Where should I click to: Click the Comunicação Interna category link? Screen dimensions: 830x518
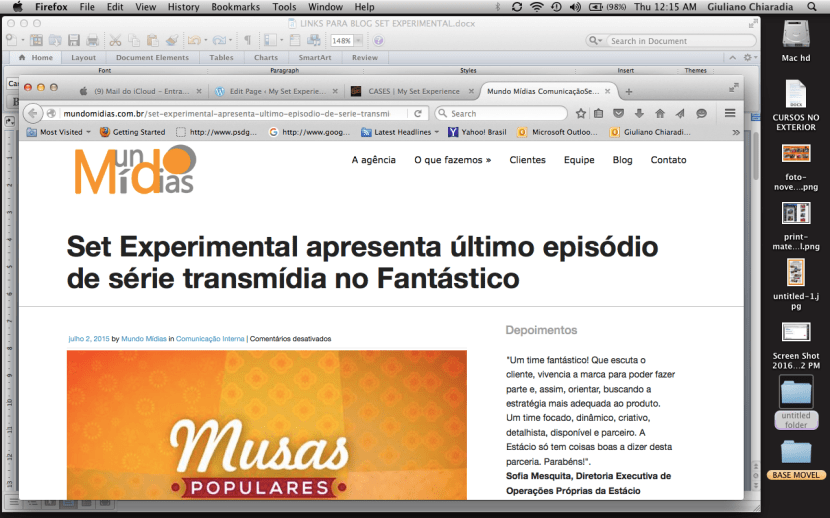(210, 338)
